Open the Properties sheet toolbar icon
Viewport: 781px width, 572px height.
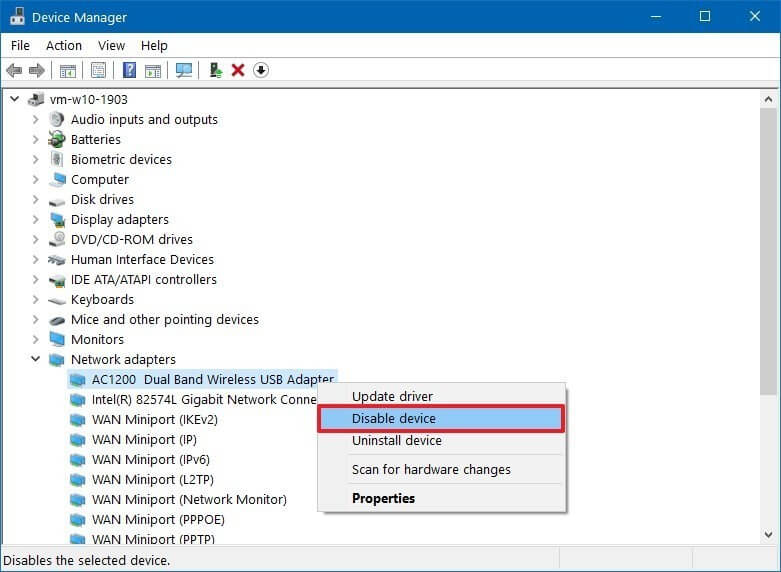[98, 70]
